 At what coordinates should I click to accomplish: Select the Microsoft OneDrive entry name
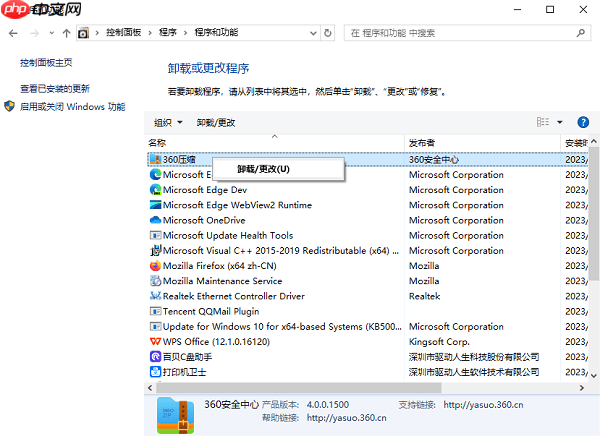204,220
